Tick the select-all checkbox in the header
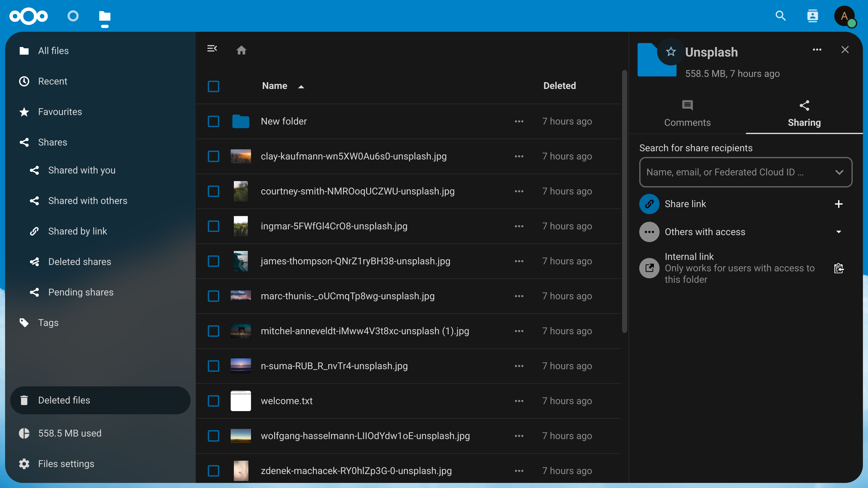Viewport: 868px width, 488px height. [x=213, y=86]
